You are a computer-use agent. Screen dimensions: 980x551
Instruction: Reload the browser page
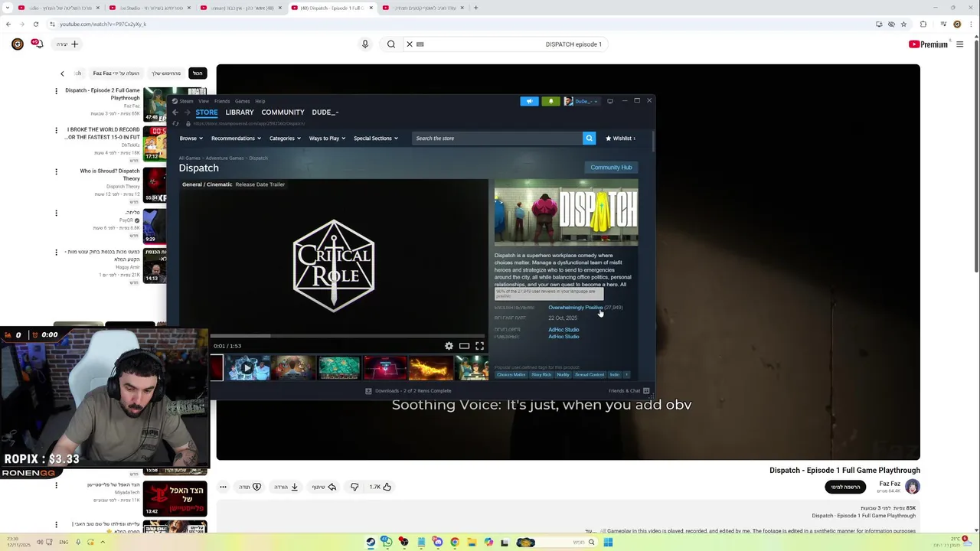35,24
